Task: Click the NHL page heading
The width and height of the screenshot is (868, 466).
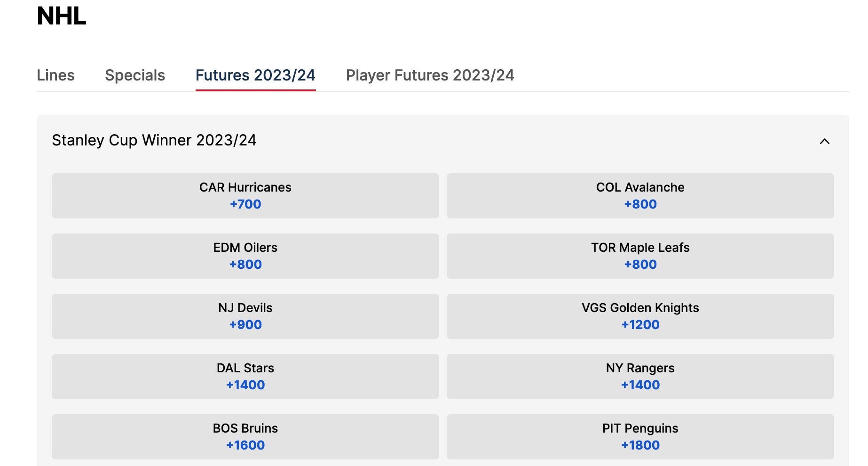Action: coord(62,16)
